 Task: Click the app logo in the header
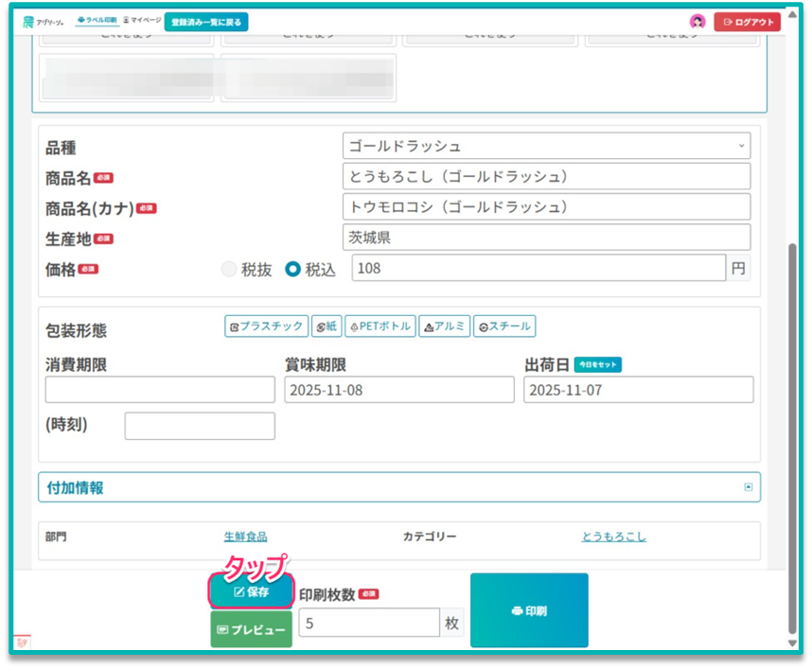click(x=44, y=21)
